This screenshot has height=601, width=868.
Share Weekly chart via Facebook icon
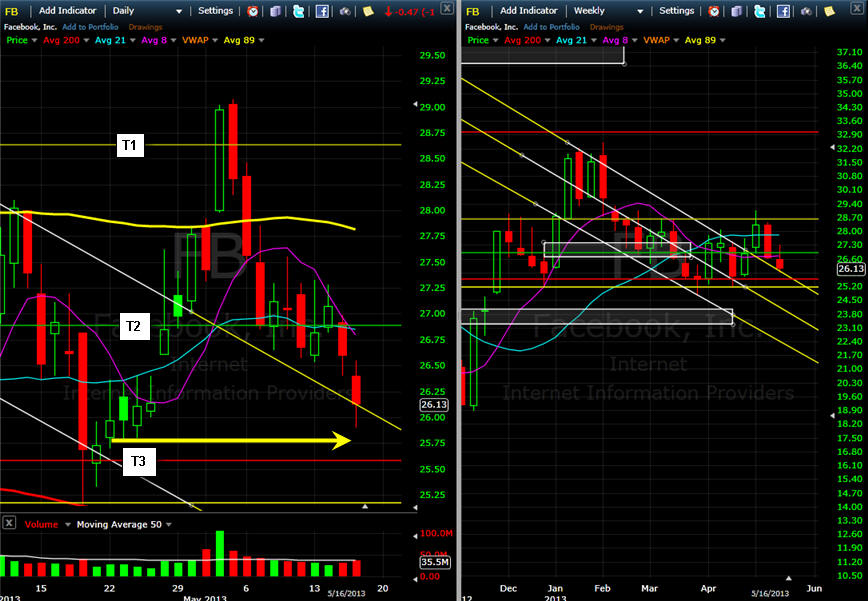(783, 11)
